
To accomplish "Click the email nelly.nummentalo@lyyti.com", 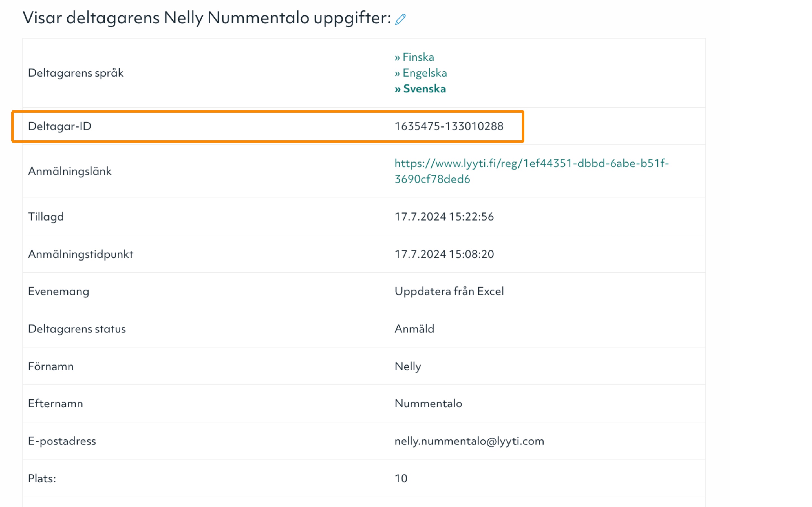I will click(469, 441).
